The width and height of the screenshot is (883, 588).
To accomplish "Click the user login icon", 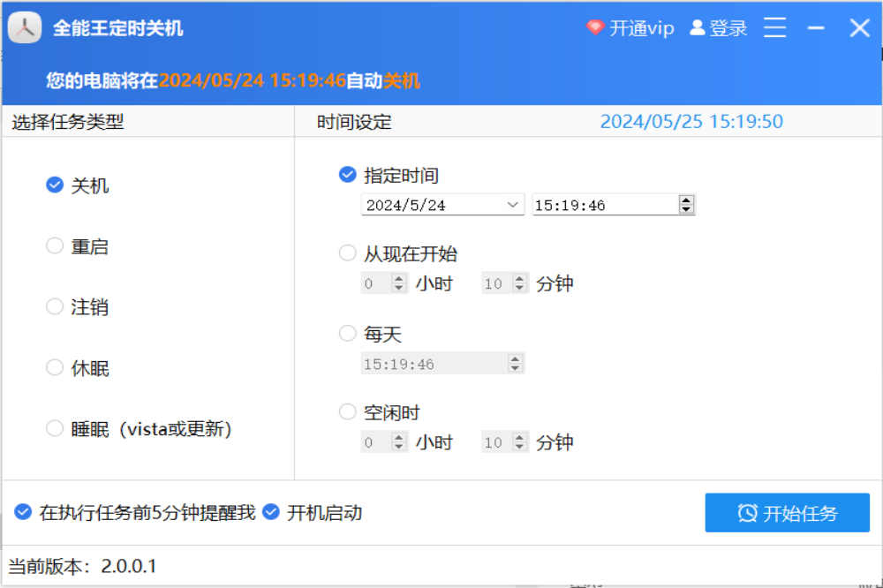I will coord(698,28).
